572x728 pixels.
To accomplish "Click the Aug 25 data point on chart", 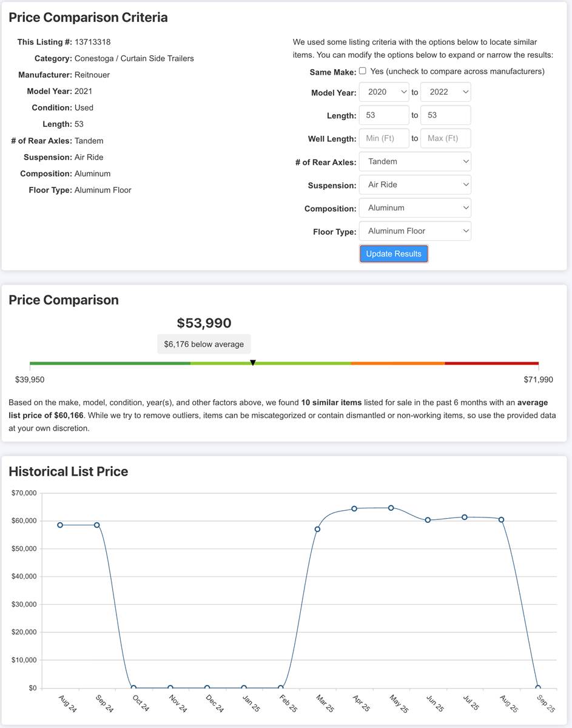I will pos(501,519).
